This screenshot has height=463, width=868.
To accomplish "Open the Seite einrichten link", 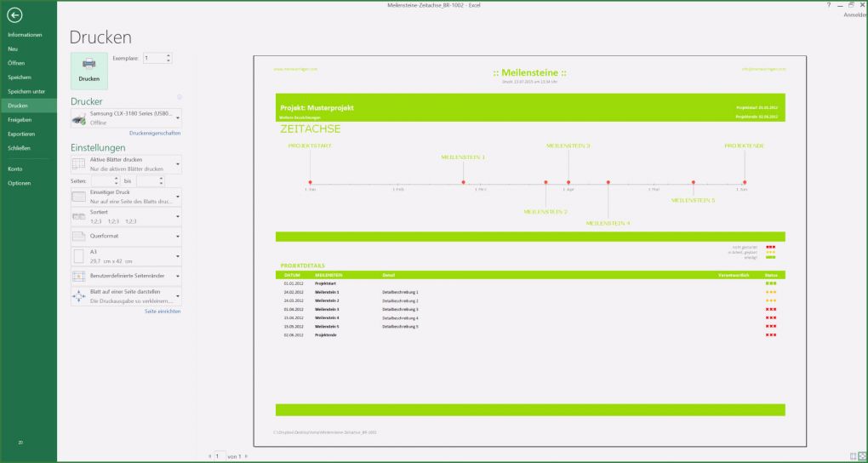I will tap(163, 312).
